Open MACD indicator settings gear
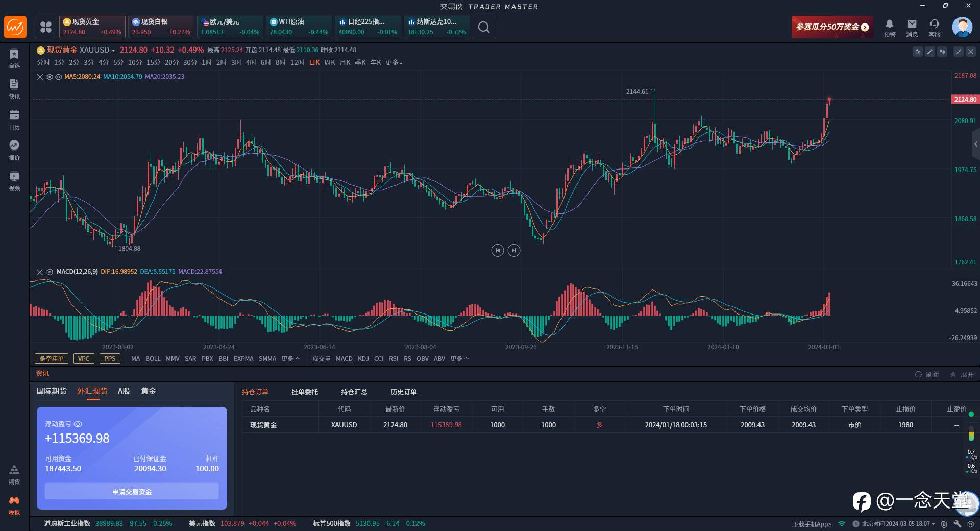 (x=50, y=272)
